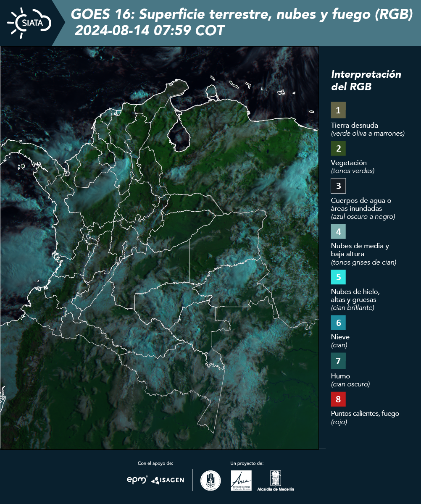
Task: Click the Alcaldía de Medellín logo
Action: point(276,480)
